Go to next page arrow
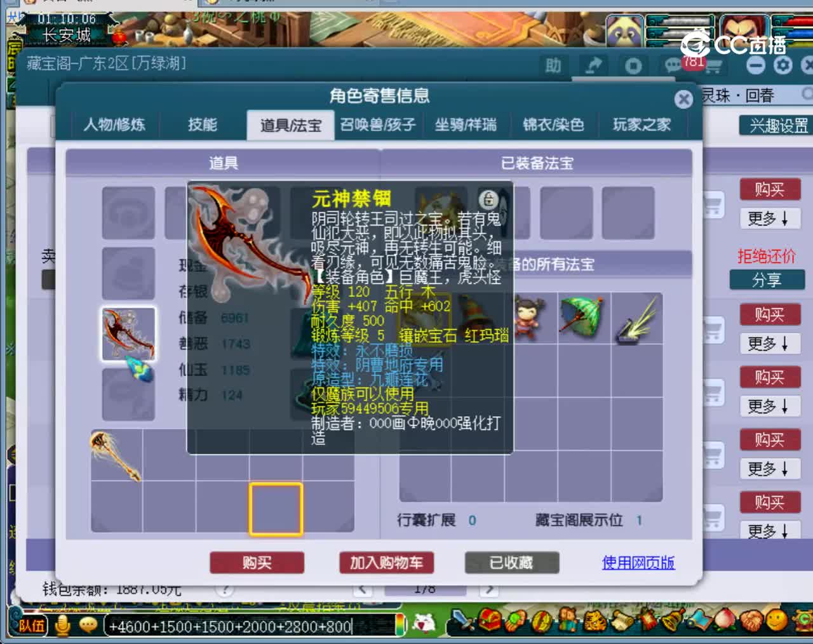This screenshot has height=644, width=813. point(489,589)
